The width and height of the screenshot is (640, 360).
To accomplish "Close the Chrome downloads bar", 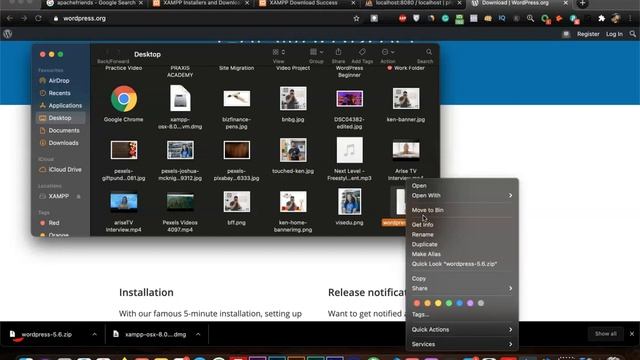I will [x=632, y=334].
